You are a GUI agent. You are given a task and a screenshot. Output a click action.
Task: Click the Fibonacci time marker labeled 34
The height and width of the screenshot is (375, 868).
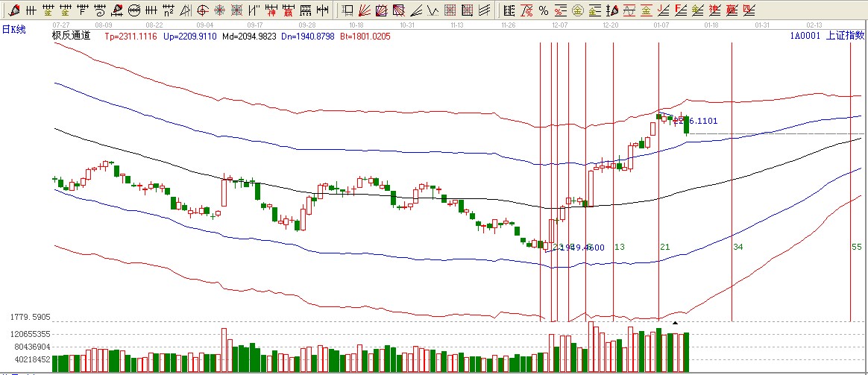coord(738,247)
